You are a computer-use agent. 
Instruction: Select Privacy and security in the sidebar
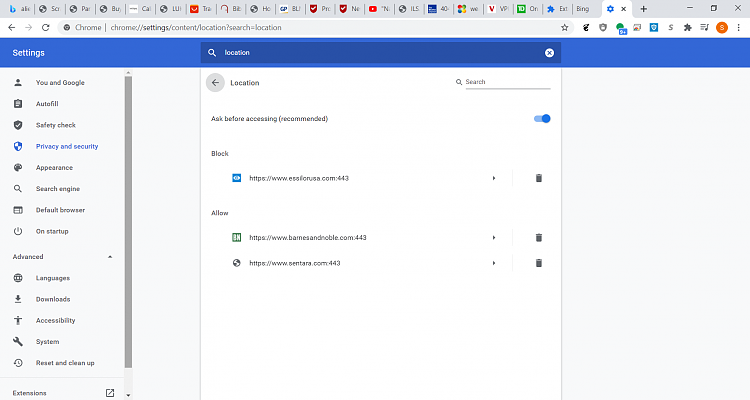pos(67,146)
